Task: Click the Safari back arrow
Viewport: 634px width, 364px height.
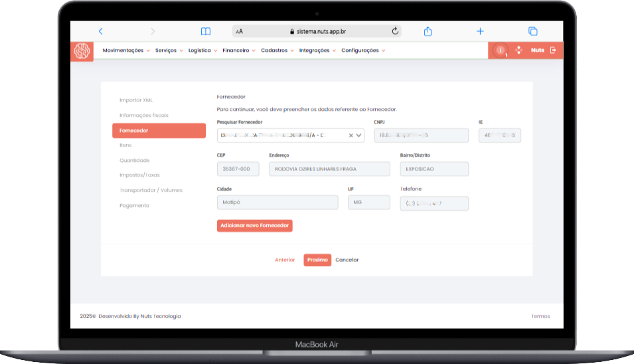Action: (x=101, y=31)
